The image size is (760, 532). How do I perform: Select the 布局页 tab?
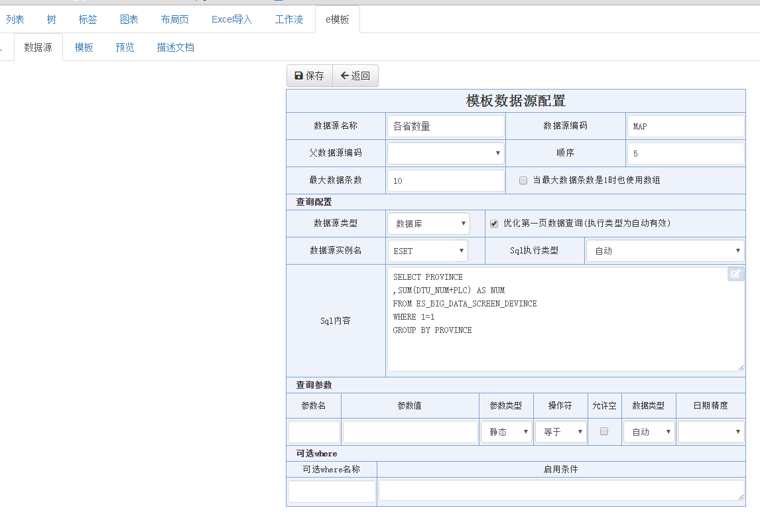(x=174, y=19)
